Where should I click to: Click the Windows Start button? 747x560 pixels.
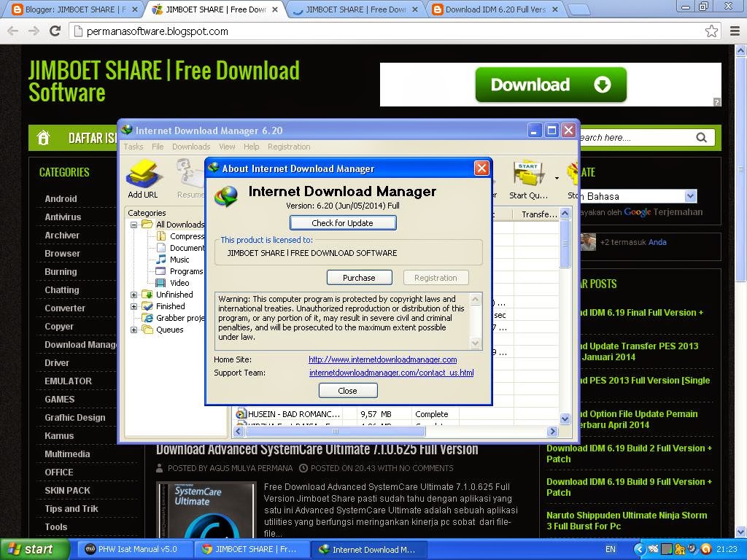click(x=35, y=549)
